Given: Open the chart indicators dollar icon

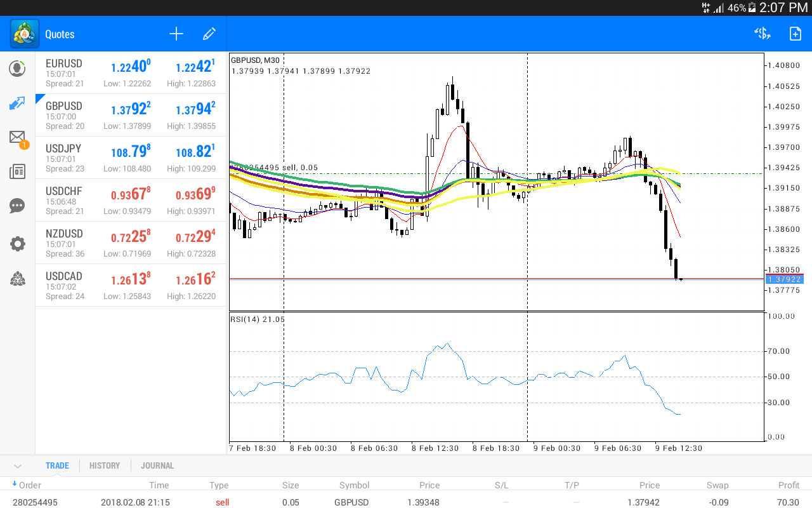Looking at the screenshot, I should pos(762,34).
